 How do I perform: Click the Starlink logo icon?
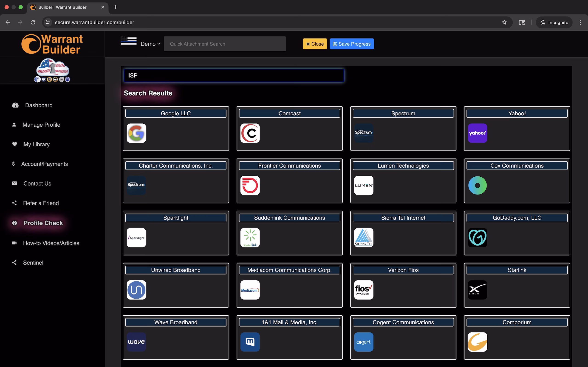[477, 290]
